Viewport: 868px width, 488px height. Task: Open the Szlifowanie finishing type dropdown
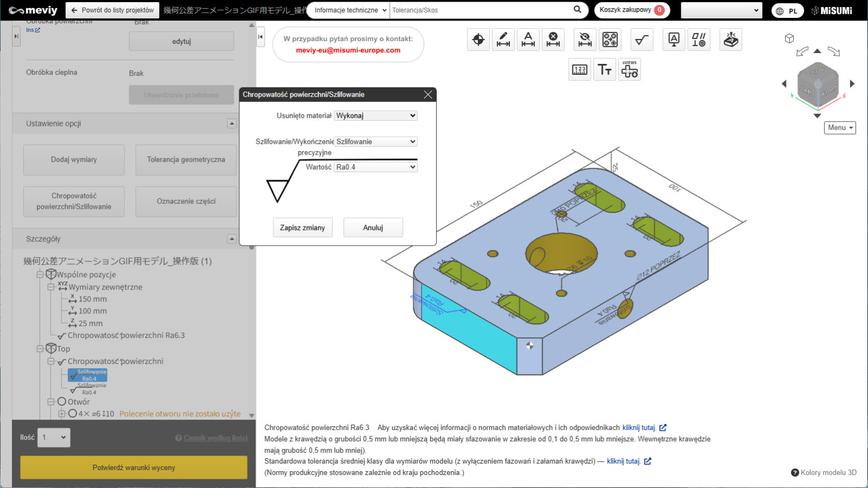tap(375, 142)
